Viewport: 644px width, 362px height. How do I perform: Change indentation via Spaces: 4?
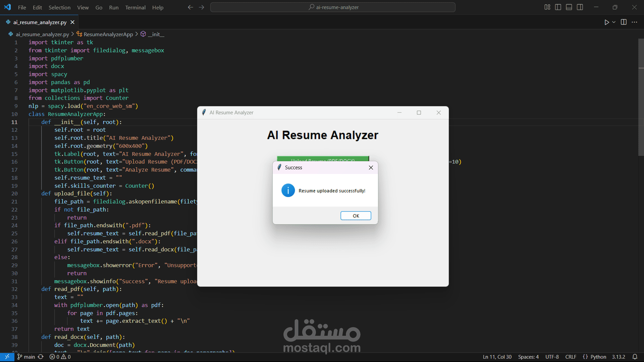click(528, 357)
